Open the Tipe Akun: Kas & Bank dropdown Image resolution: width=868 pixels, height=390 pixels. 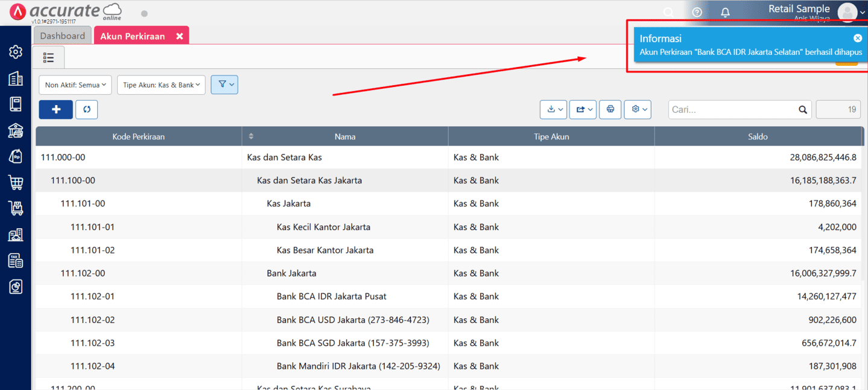click(161, 85)
